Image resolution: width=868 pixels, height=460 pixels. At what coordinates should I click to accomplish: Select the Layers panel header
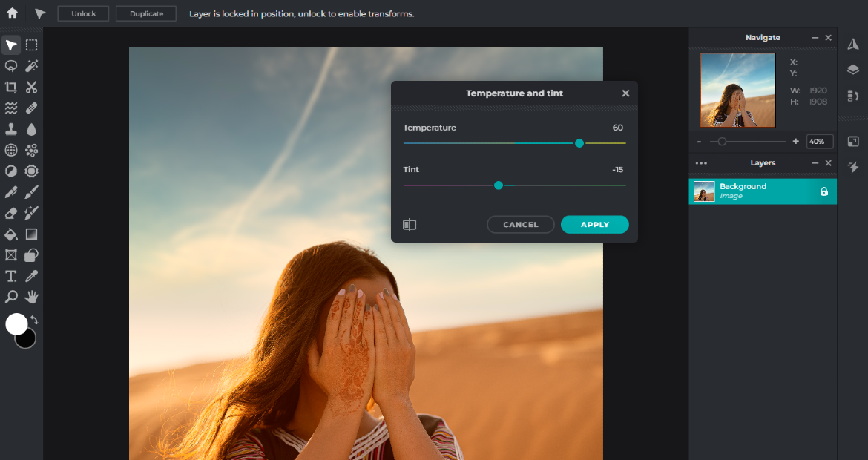[763, 162]
